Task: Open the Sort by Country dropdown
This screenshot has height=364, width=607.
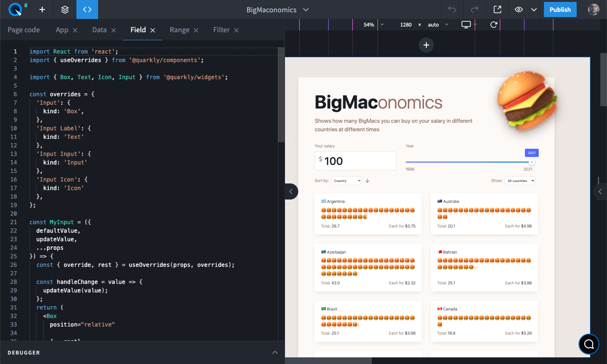Action: tap(346, 181)
